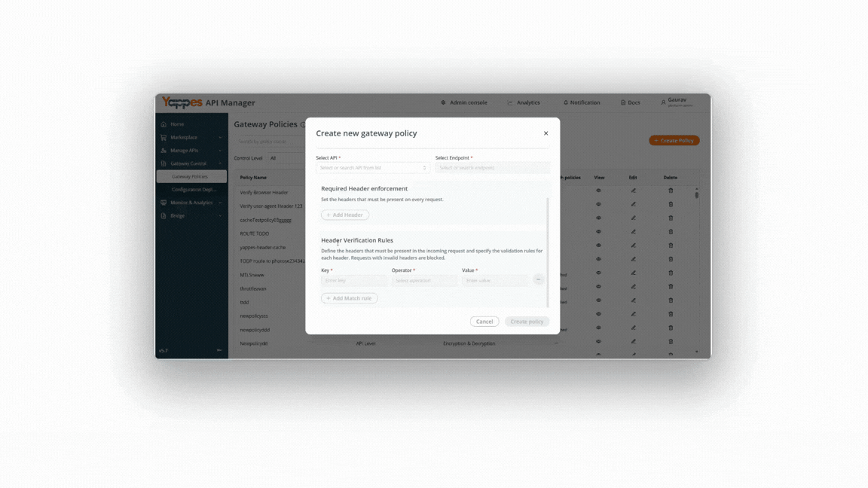View the cacheTestpolicy03ggggg policy
The width and height of the screenshot is (868, 488).
pyautogui.click(x=598, y=218)
